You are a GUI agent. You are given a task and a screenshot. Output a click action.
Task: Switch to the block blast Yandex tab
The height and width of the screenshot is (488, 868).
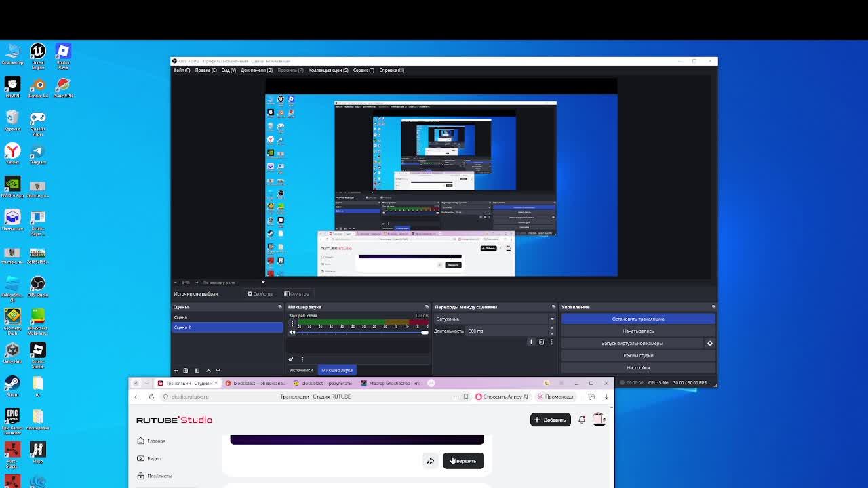(254, 383)
